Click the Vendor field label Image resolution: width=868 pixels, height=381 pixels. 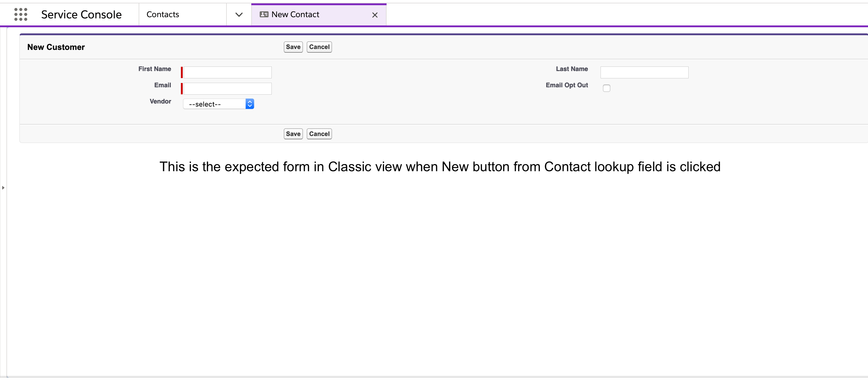pos(160,101)
